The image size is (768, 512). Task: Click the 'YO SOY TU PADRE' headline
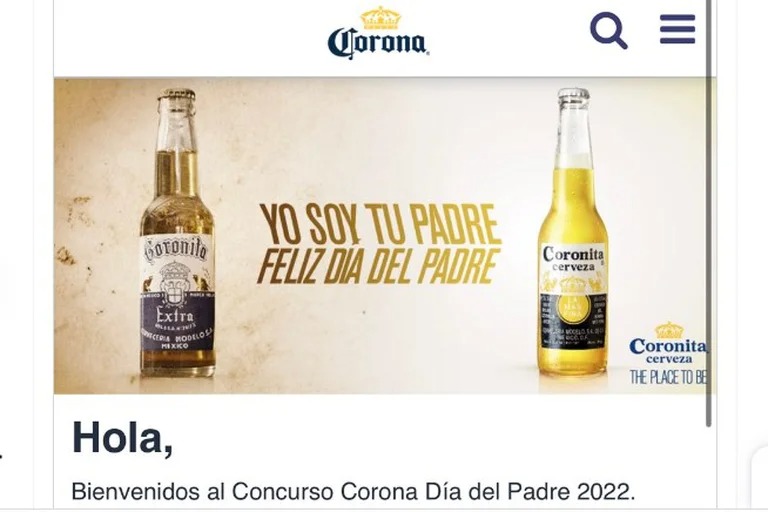(x=380, y=224)
